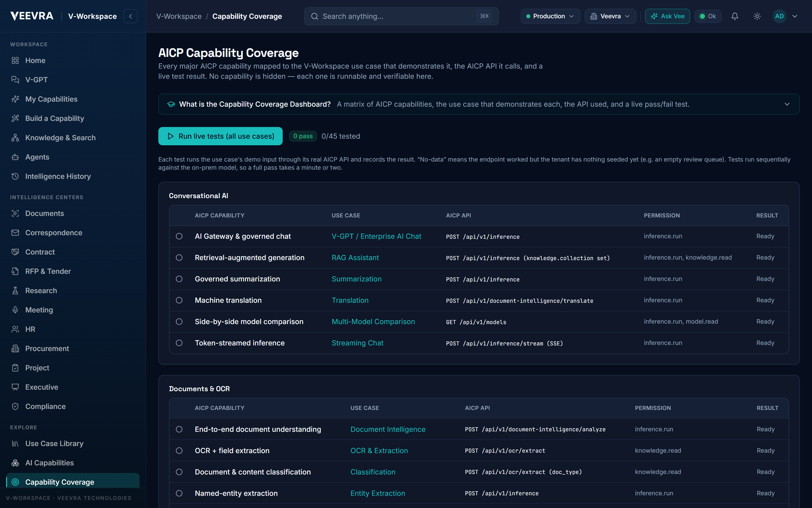Screen dimensions: 812x508
Task: Select radio for Token-streamed inference
Action: click(179, 343)
